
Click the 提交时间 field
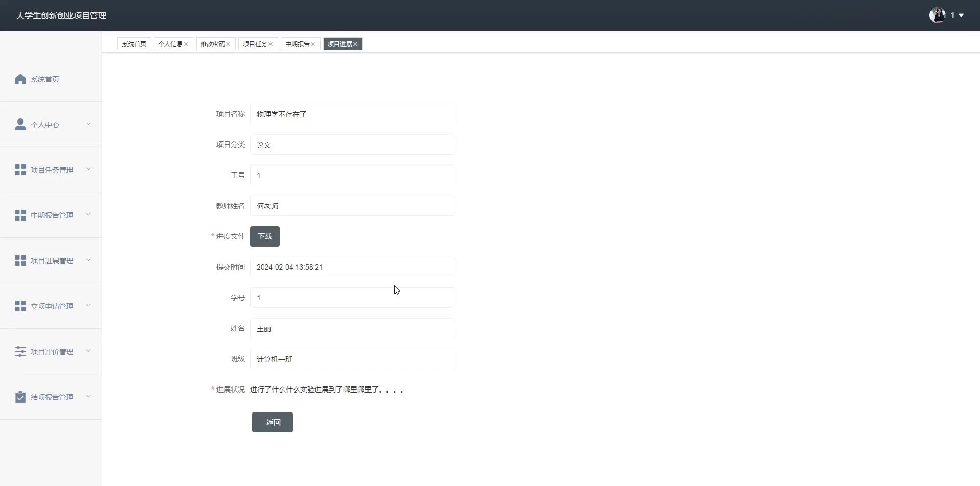click(x=352, y=267)
